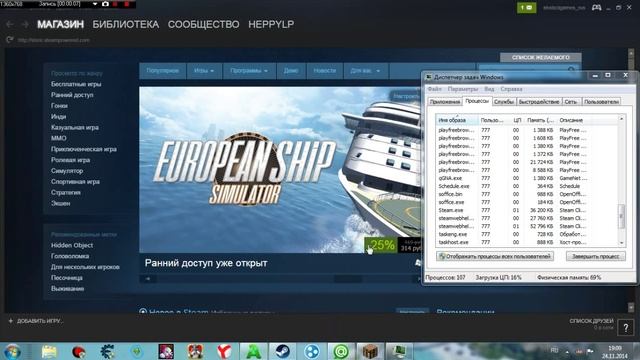Open the red ball taskbar icon
The width and height of the screenshot is (640, 360).
click(78, 351)
